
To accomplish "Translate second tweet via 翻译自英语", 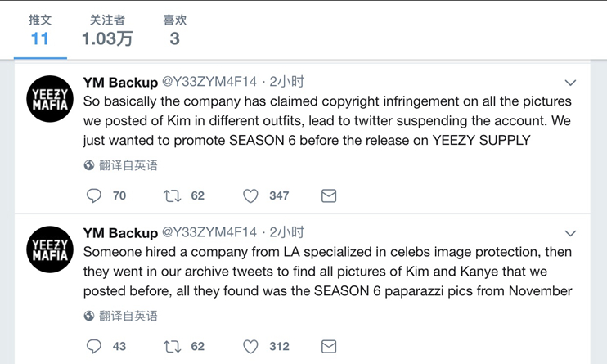I will 128,316.
